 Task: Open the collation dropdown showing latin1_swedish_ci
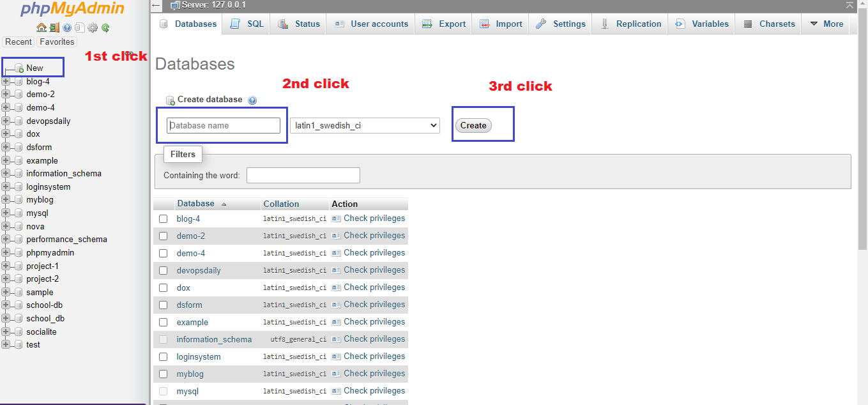(364, 125)
